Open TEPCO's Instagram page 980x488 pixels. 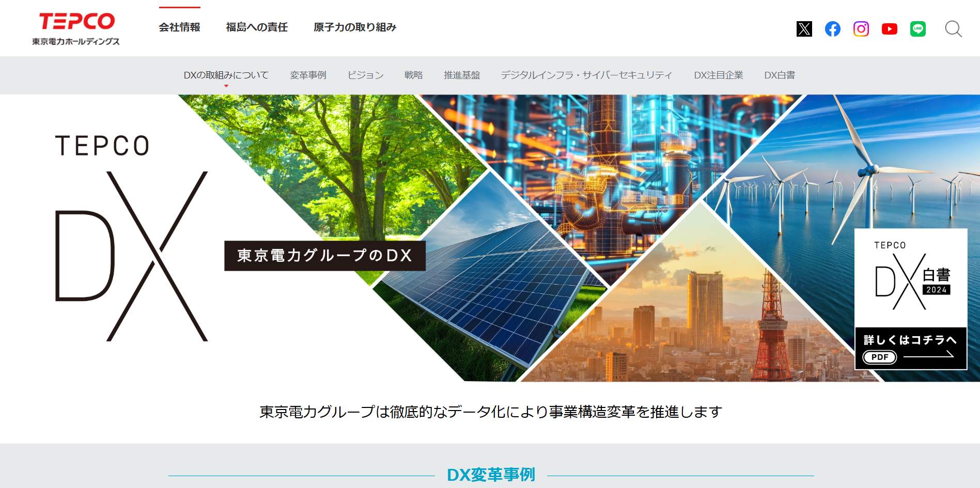pyautogui.click(x=861, y=29)
